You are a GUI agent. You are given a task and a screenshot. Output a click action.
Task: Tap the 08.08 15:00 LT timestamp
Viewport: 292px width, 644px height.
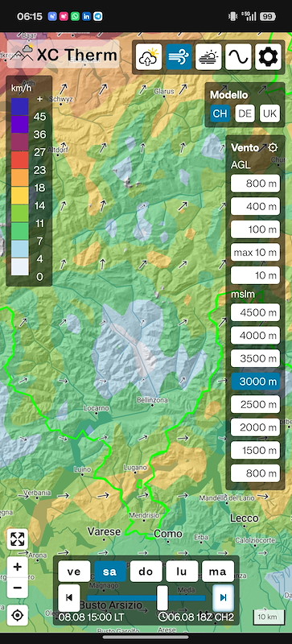(90, 617)
